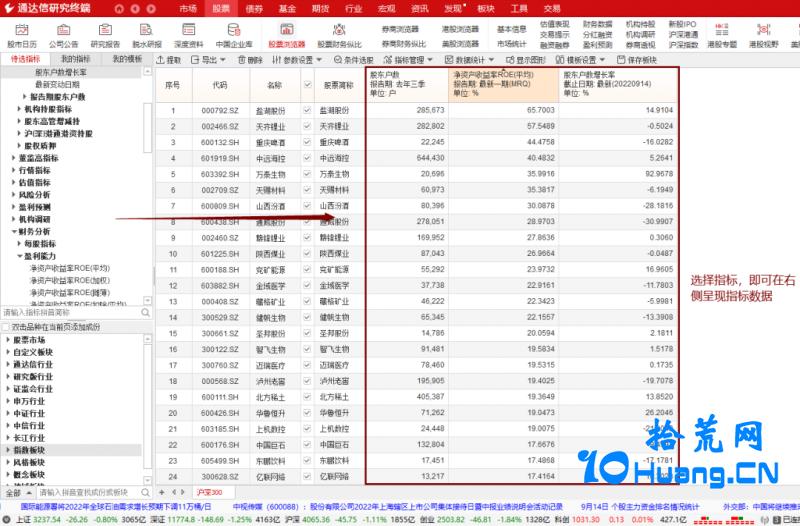This screenshot has height=526, width=800.
Task: Expand the 机构持股指标 tree node
Action: 19,109
